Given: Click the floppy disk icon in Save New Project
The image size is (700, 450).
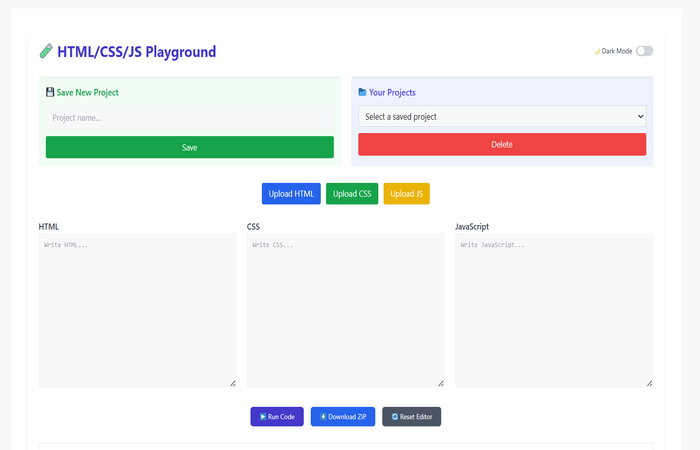Looking at the screenshot, I should [x=50, y=92].
